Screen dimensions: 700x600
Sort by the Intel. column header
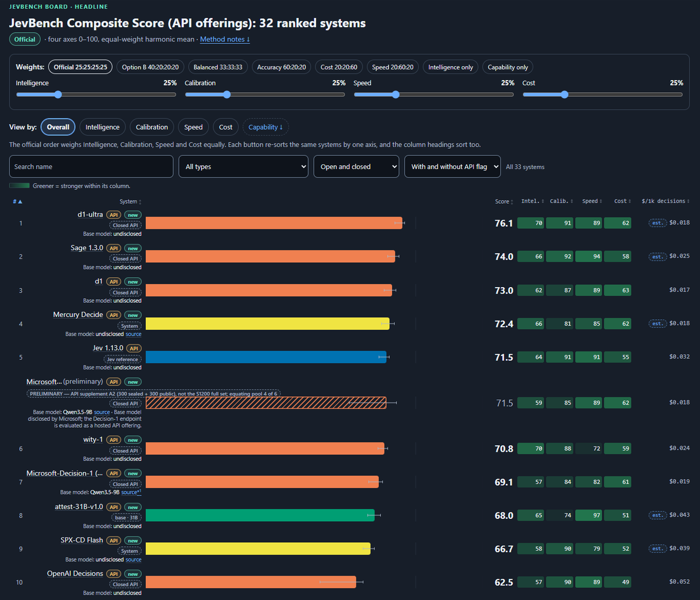pyautogui.click(x=532, y=201)
